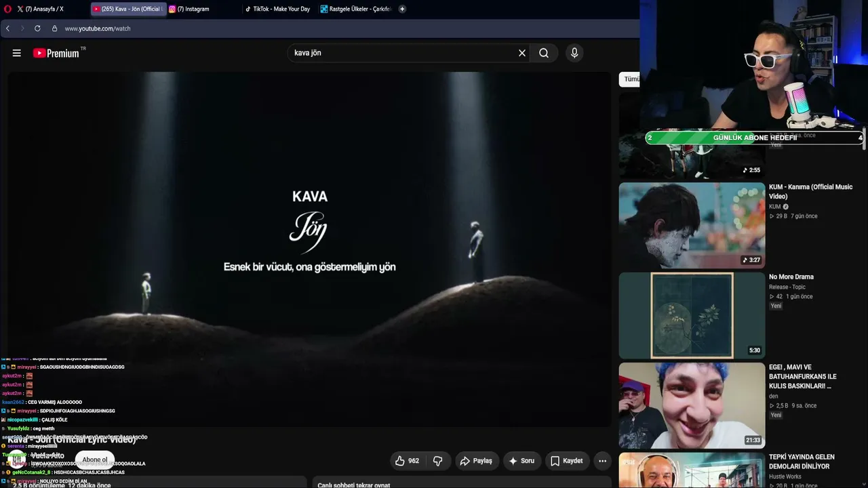Visit the 'Release - Topic' channel link
The height and width of the screenshot is (488, 868).
787,287
